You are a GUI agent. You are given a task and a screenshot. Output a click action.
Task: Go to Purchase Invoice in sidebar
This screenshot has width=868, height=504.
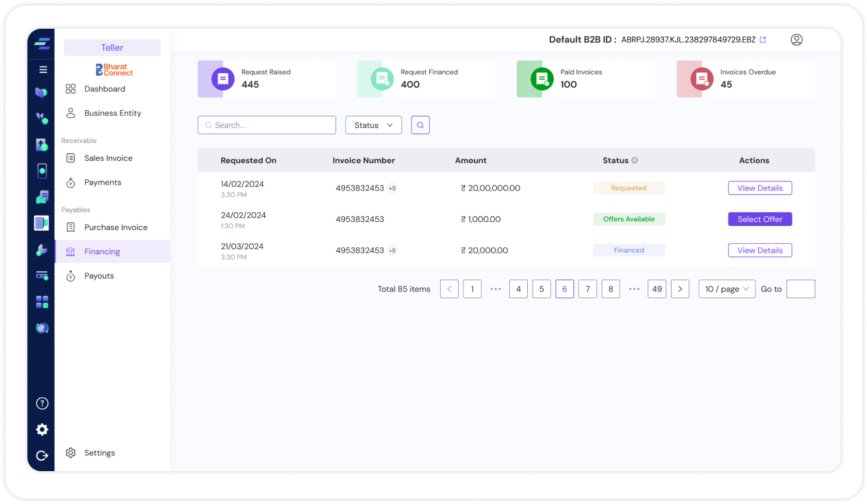(116, 227)
